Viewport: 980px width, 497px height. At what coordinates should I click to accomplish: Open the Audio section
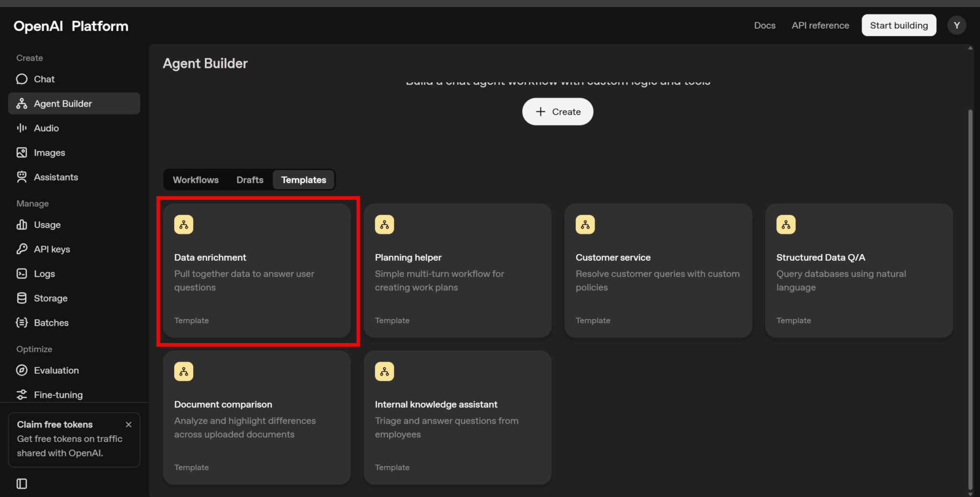point(46,128)
